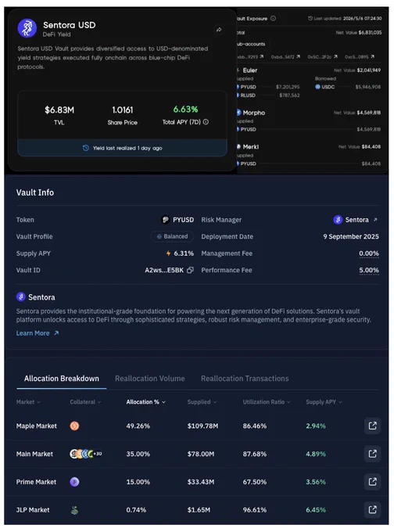Click the 1.0161 Share Price figure
This screenshot has height=532, width=394.
123,110
